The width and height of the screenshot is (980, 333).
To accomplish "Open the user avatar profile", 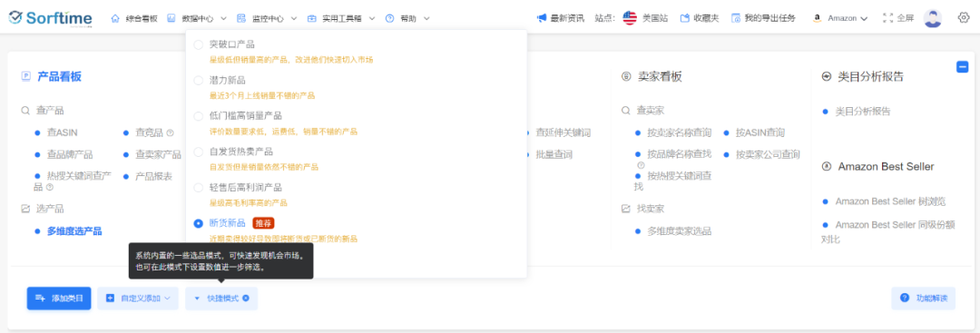I will point(933,18).
